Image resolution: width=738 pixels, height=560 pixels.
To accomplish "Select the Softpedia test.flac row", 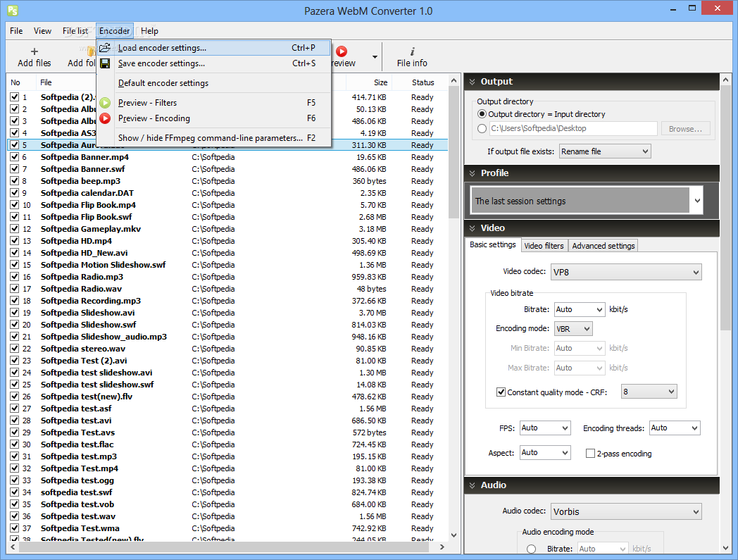I will coord(227,444).
